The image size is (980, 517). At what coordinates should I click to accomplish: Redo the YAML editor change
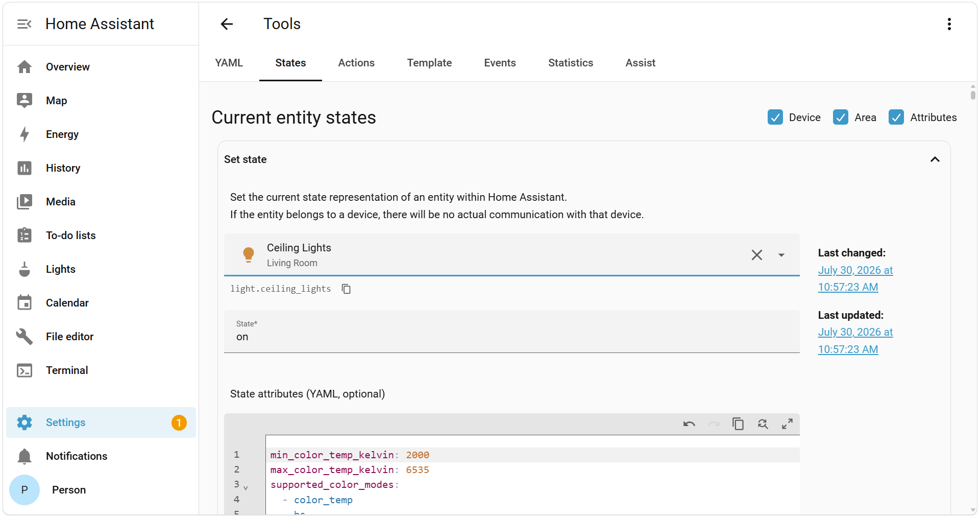click(714, 424)
